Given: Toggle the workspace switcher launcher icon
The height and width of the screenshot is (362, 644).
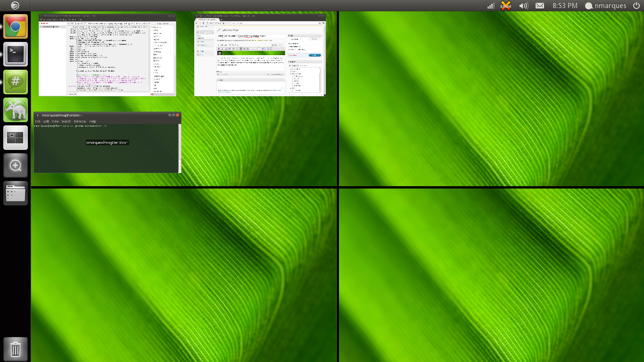Looking at the screenshot, I should click(x=16, y=138).
